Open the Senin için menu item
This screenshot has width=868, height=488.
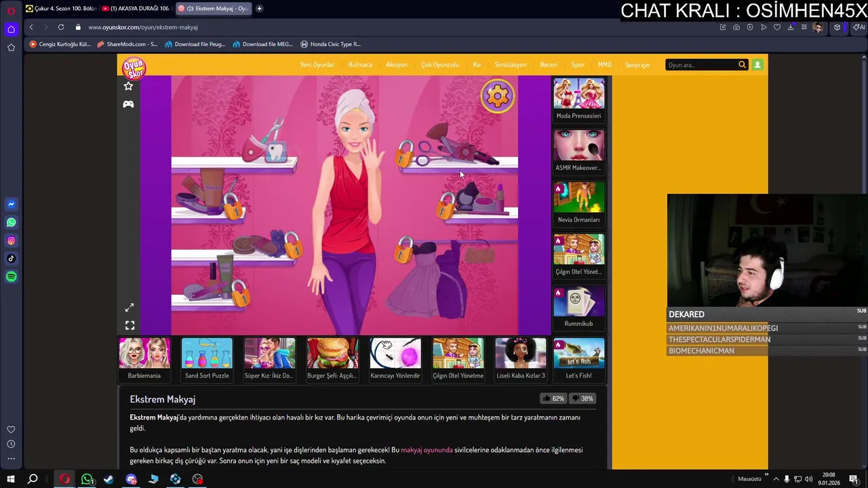(637, 65)
